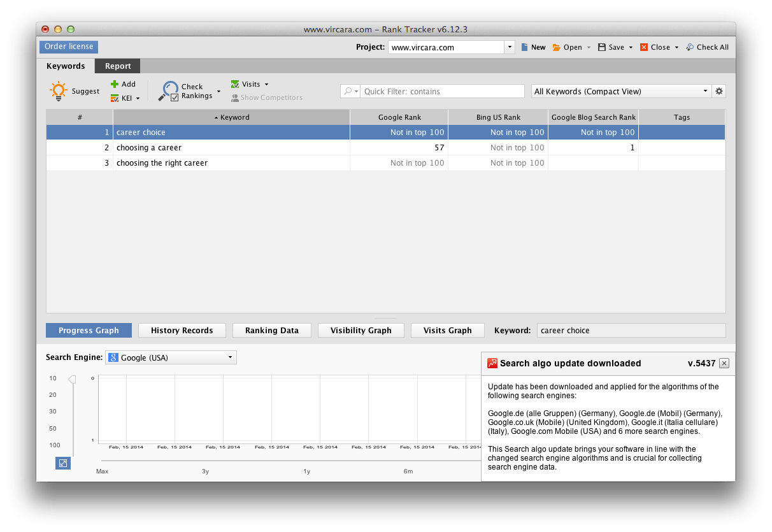772x532 pixels.
Task: Click the '6m' time range label
Action: point(408,471)
